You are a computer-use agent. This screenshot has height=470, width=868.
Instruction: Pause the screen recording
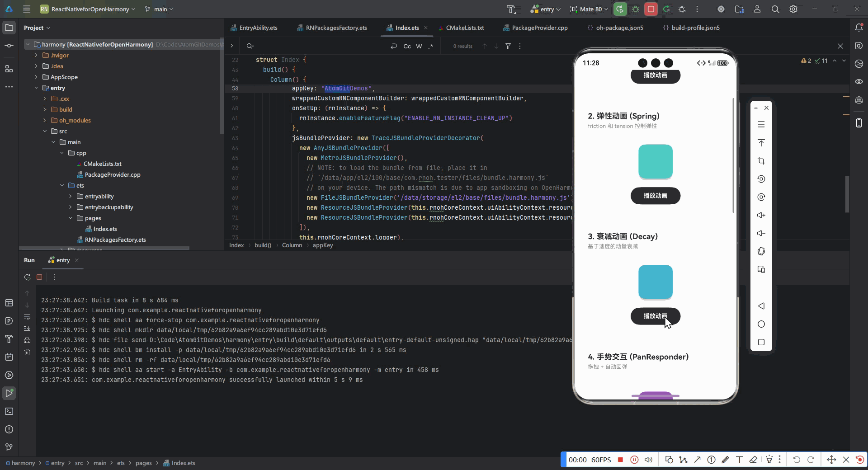coord(634,460)
